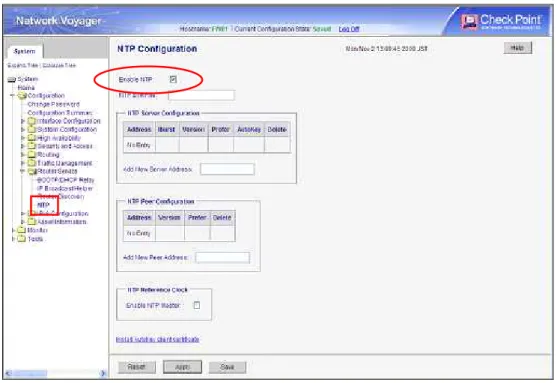Click the Tools folder icon
Screen dimensions: 557x383
22,239
